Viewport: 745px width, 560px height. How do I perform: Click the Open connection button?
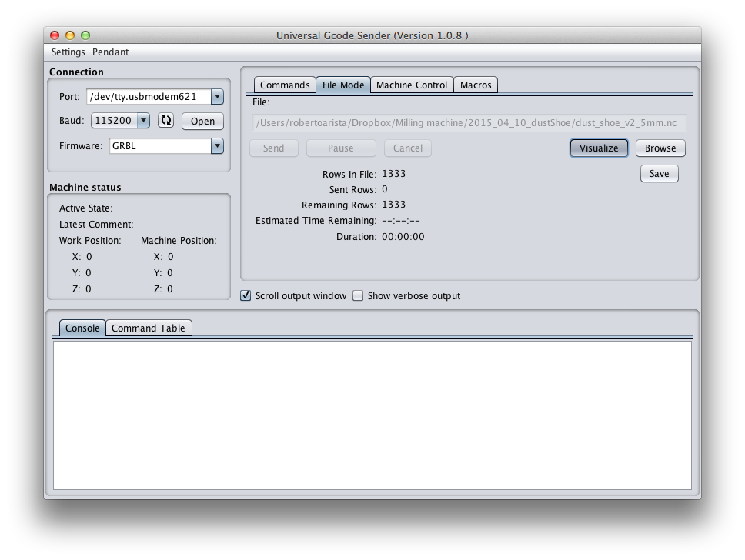(203, 121)
